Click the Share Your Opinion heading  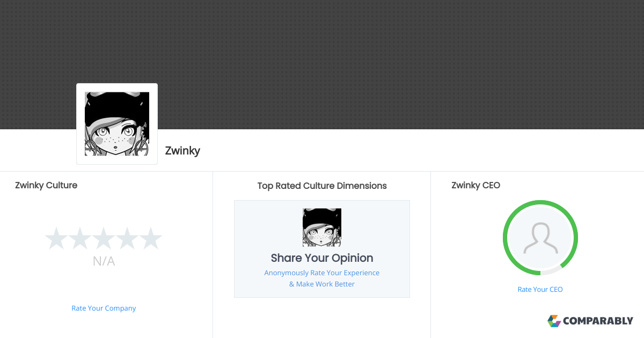pyautogui.click(x=322, y=258)
